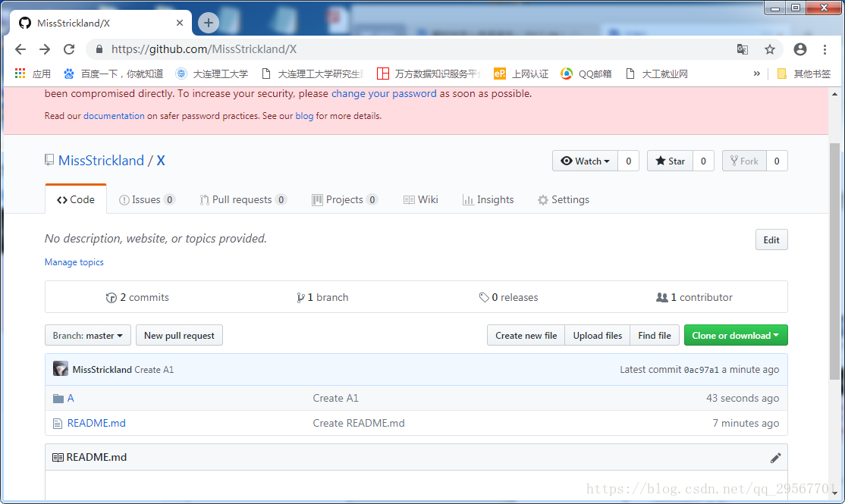Reload the page with the refresh icon
This screenshot has width=845, height=504.
[x=69, y=49]
